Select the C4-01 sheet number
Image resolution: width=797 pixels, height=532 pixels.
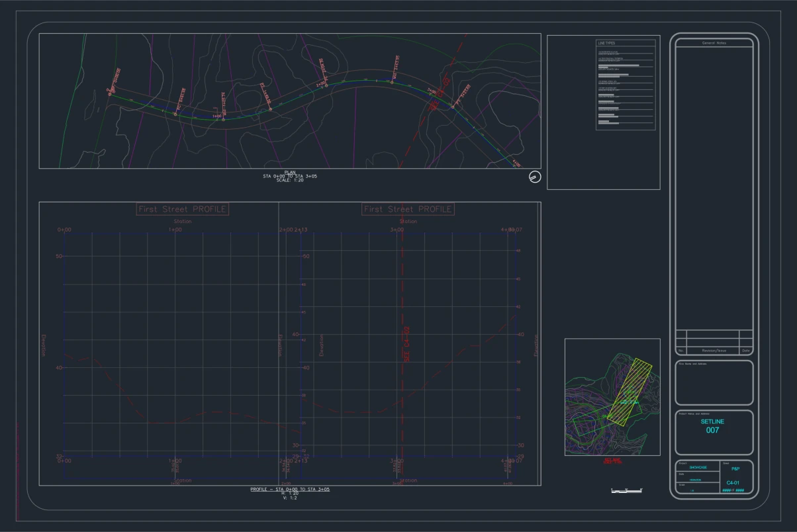(x=733, y=483)
